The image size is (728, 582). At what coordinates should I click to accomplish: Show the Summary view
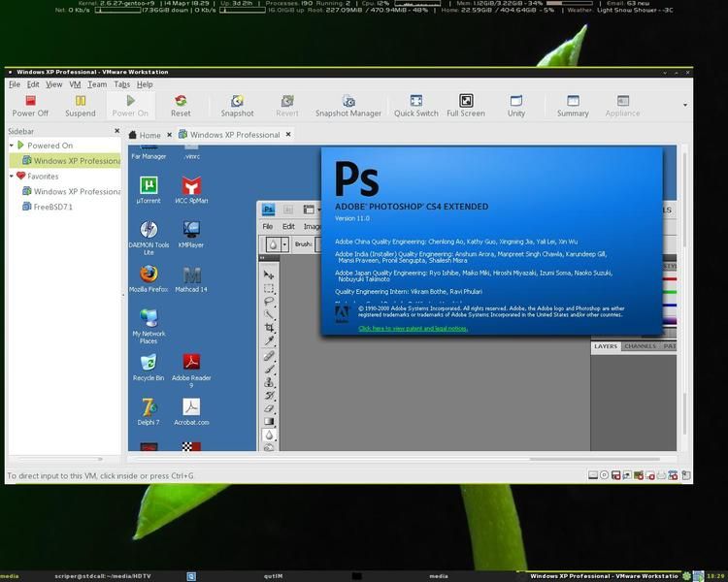573,106
